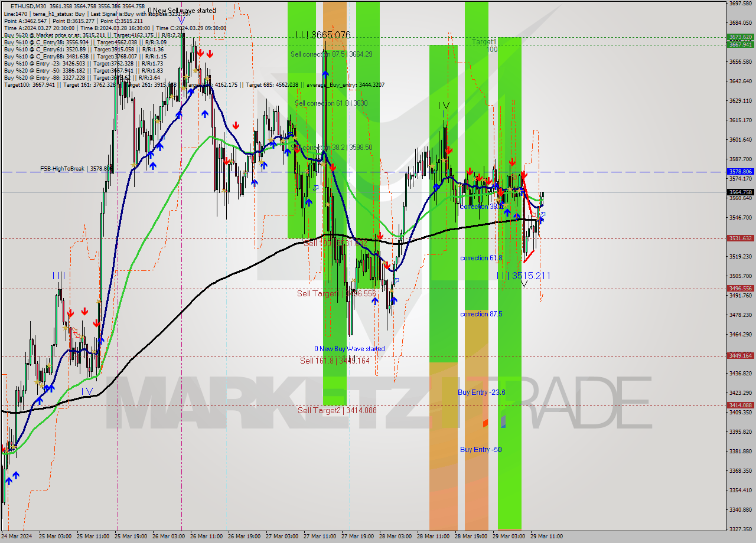Click red price tag 3496.556 on axis
756x543 pixels.
tap(740, 289)
